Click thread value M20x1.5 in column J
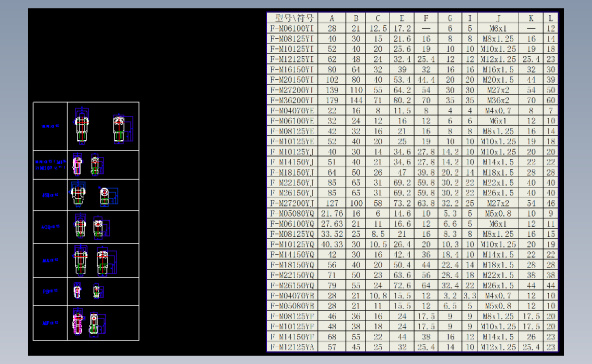 tap(498, 80)
